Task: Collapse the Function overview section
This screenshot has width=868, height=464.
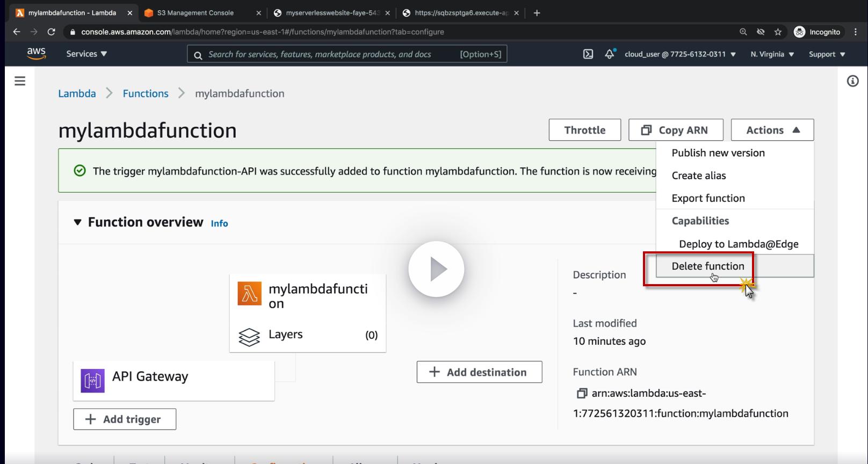Action: coord(78,222)
